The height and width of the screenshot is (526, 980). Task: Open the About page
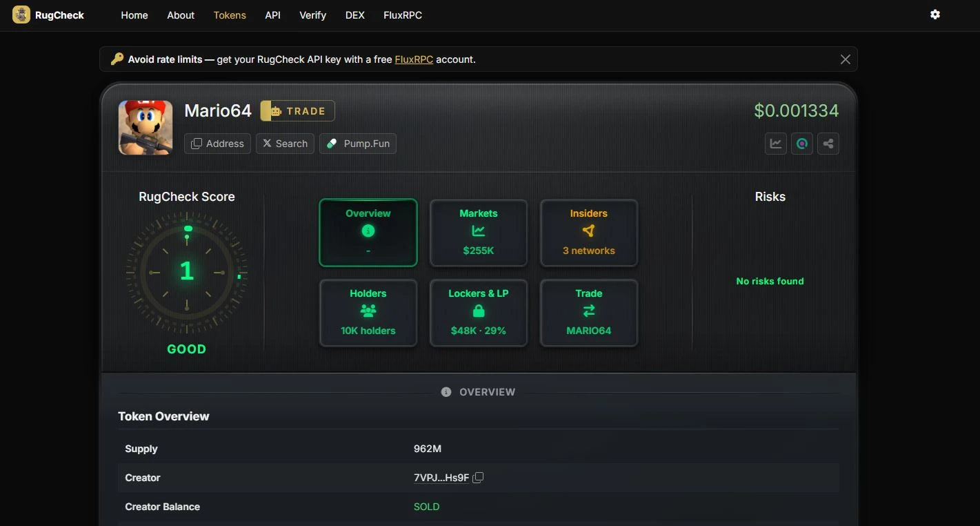click(x=181, y=15)
